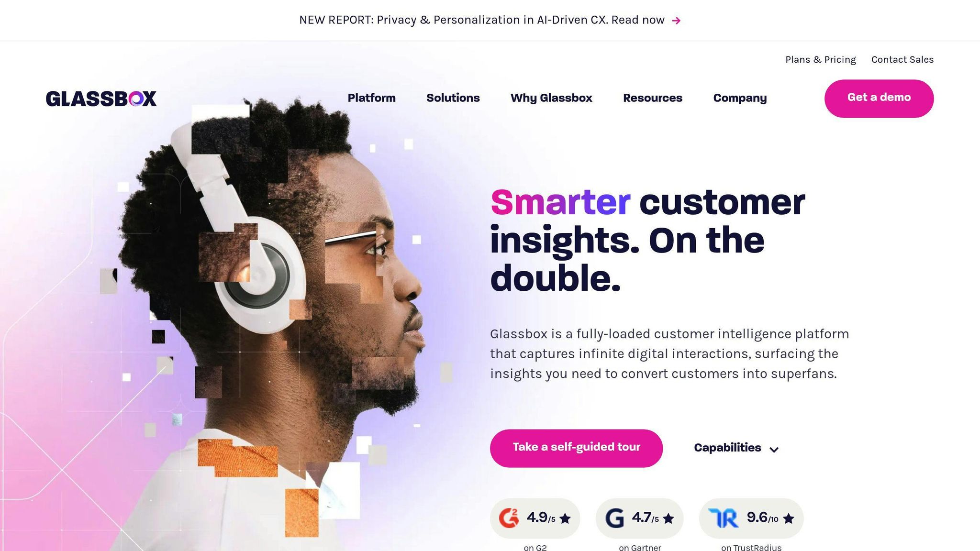Open the Plans & Pricing link

(x=820, y=60)
